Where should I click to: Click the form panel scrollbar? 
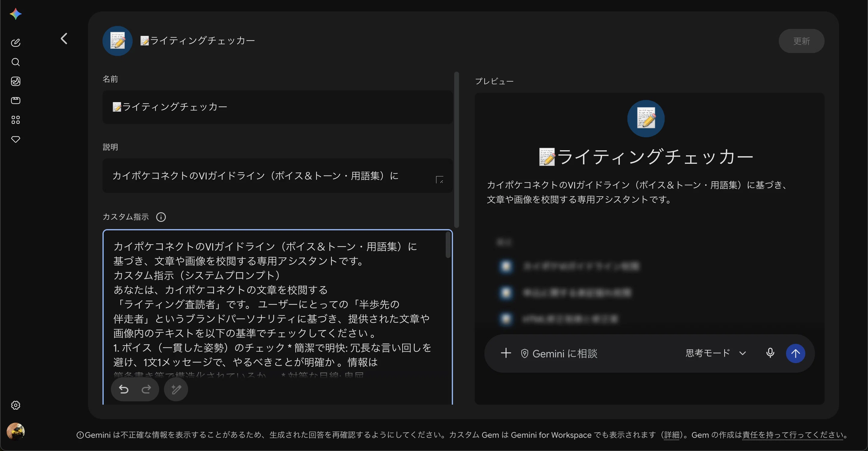457,150
